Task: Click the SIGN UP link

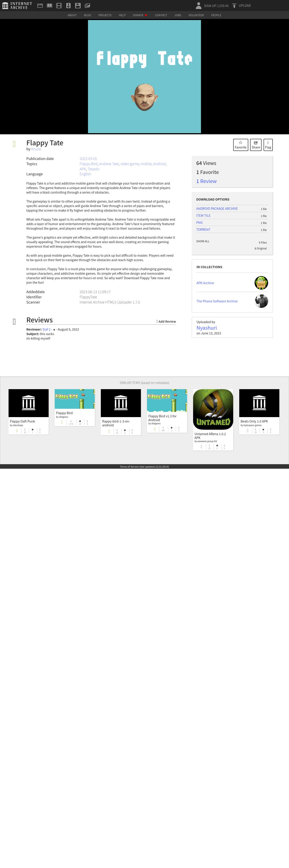Action: (x=210, y=6)
